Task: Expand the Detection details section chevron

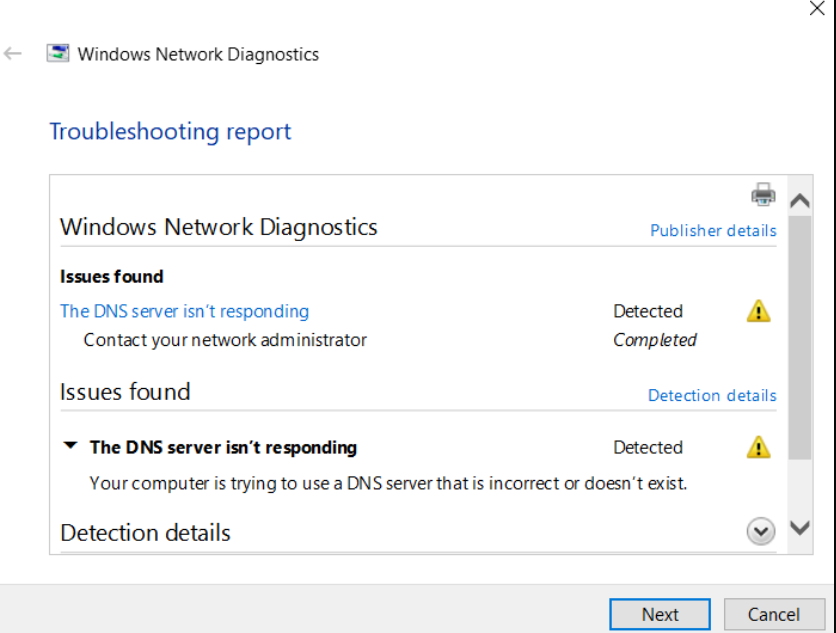Action: [761, 532]
